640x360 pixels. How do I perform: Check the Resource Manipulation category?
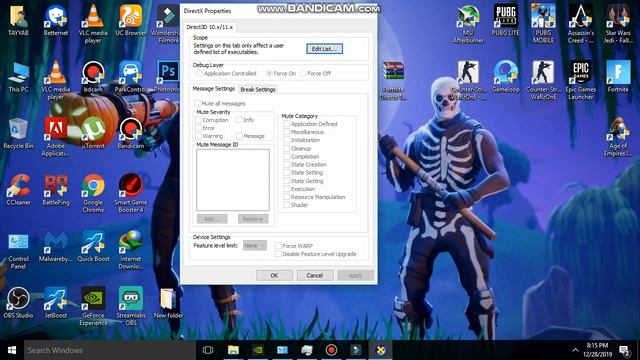(287, 197)
